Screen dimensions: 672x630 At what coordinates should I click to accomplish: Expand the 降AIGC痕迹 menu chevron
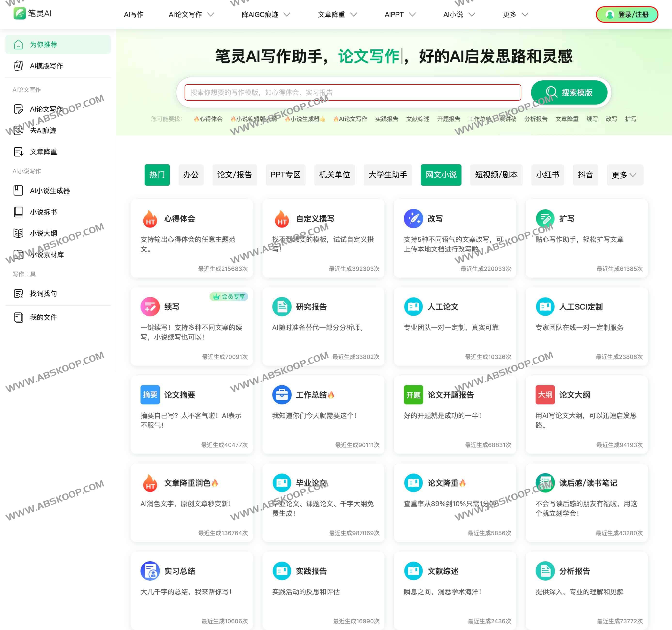(287, 15)
